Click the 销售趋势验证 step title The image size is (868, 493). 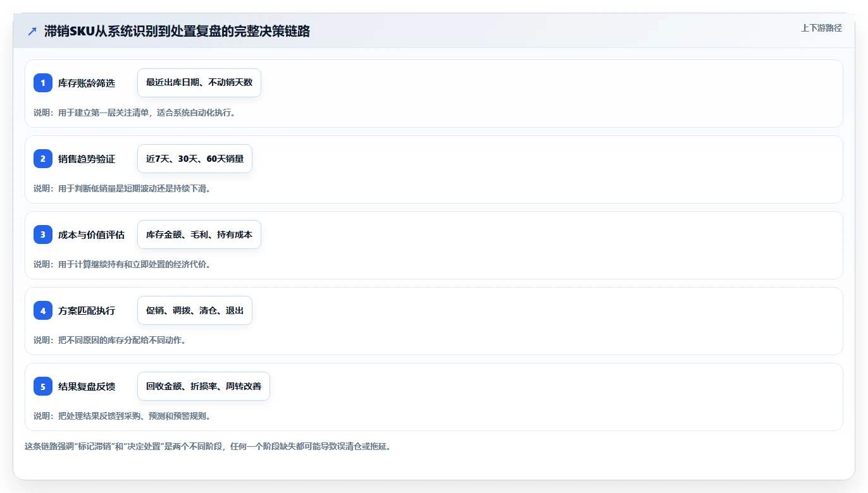coord(87,159)
